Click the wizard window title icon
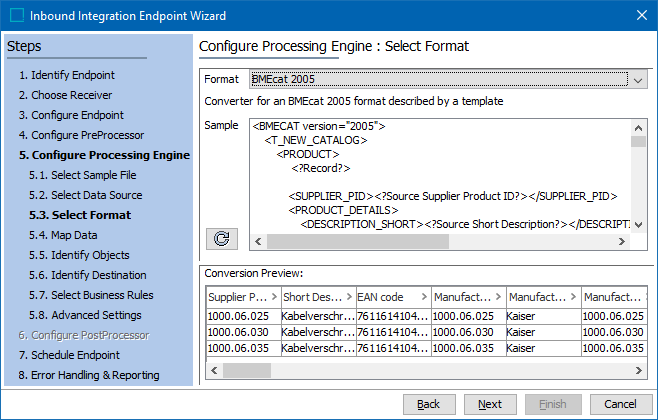Image resolution: width=658 pixels, height=420 pixels. click(x=15, y=15)
